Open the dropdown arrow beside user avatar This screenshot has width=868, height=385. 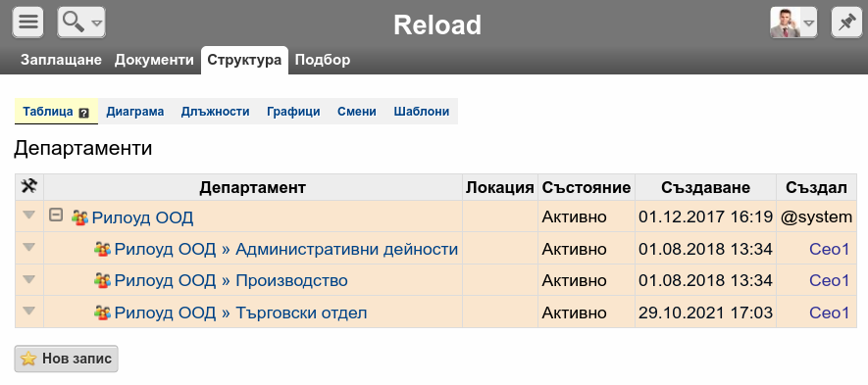pos(809,24)
